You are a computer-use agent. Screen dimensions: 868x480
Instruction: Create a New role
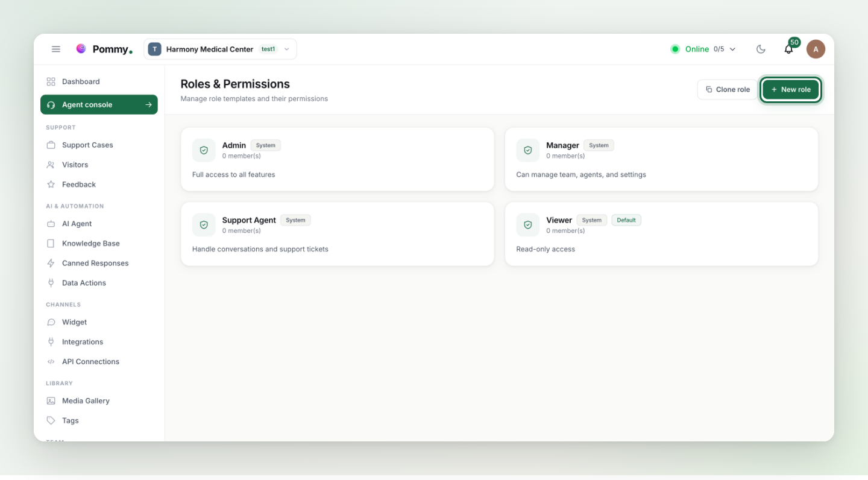point(790,89)
